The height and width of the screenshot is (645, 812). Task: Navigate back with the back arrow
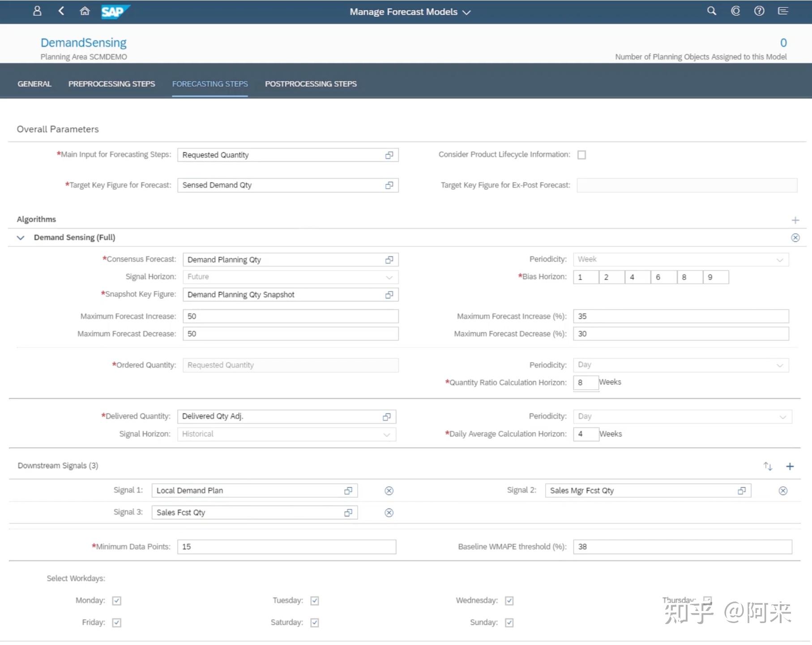[x=61, y=11]
